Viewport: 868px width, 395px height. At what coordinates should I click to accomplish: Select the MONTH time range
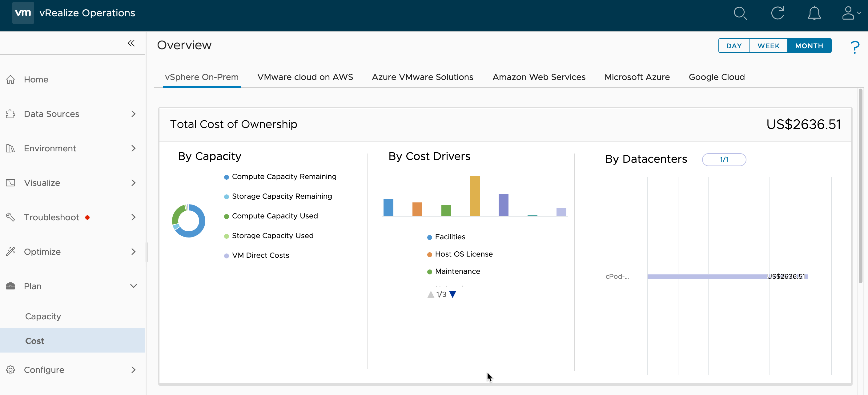pos(809,46)
